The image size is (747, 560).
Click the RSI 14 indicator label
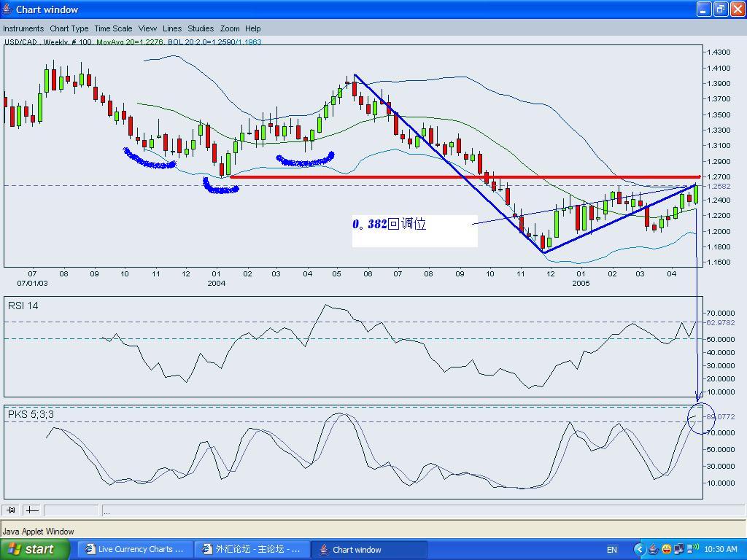23,306
